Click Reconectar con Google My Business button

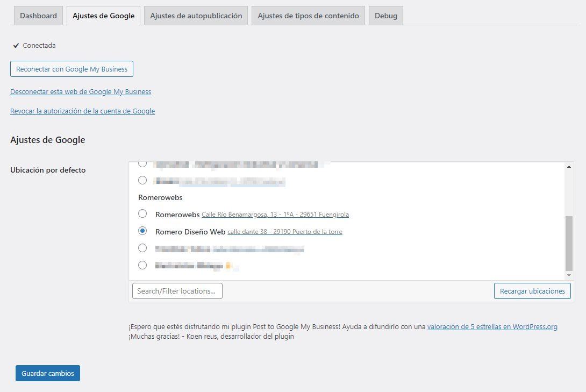(x=72, y=69)
